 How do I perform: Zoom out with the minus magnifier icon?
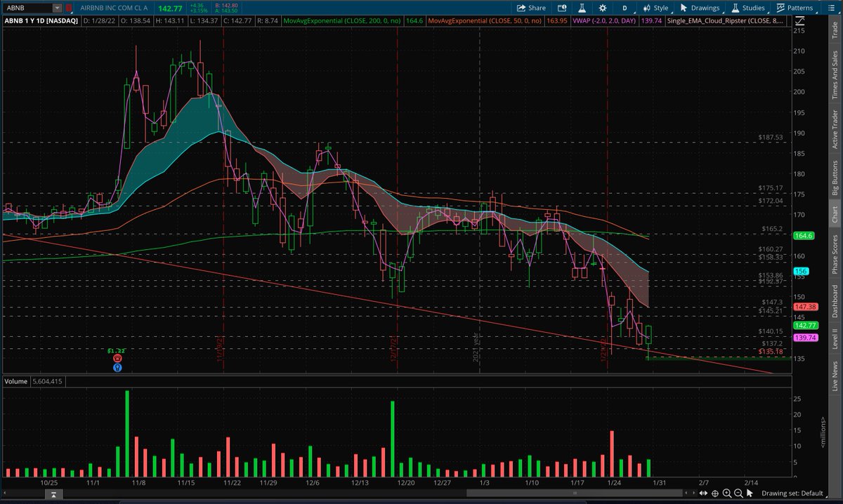click(x=738, y=493)
